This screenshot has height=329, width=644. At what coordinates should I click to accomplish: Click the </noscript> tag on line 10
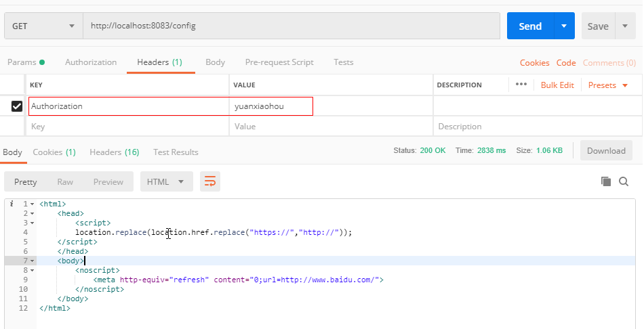[x=100, y=289]
